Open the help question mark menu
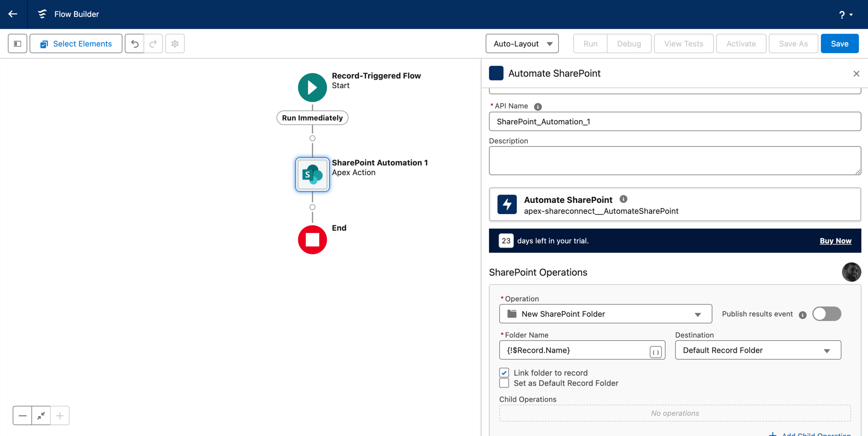868x436 pixels. (x=845, y=14)
